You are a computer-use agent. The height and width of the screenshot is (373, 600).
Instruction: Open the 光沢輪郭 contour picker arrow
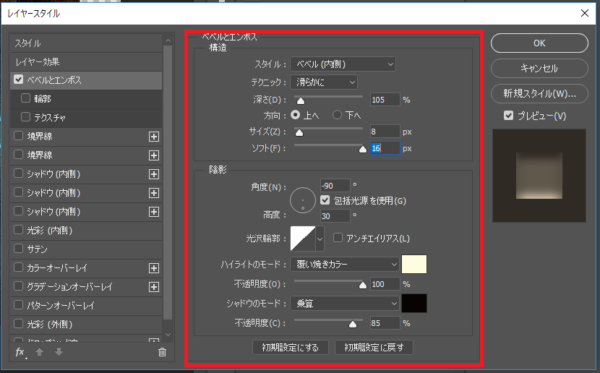click(320, 239)
